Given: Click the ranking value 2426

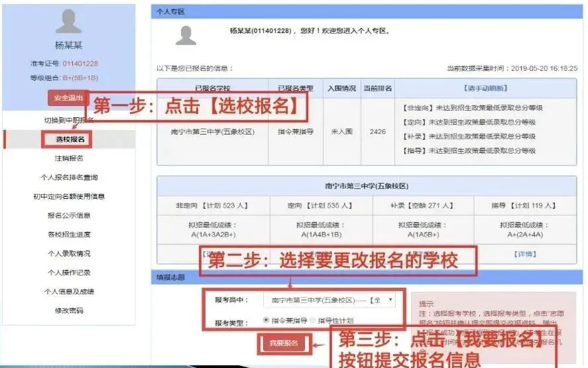Looking at the screenshot, I should point(378,132).
